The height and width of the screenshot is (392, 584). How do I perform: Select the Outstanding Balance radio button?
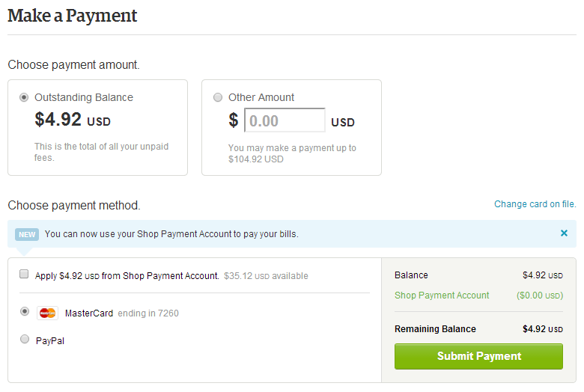click(25, 97)
